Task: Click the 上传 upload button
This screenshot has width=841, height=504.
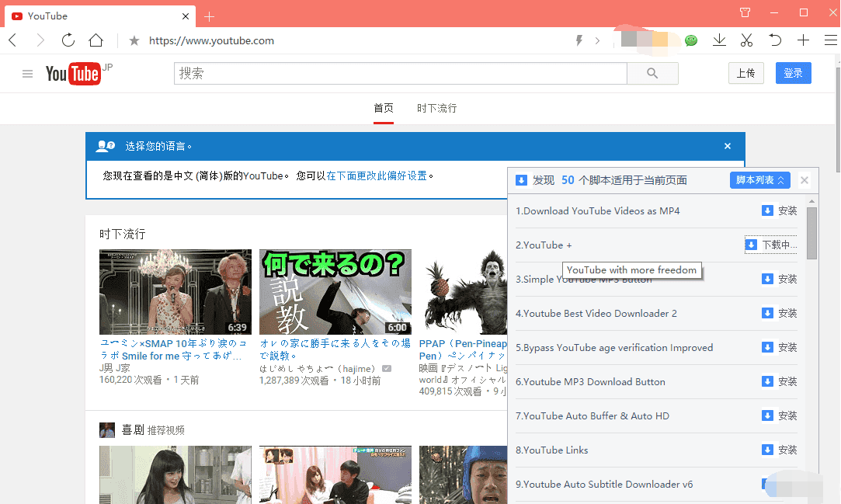Action: [x=745, y=73]
